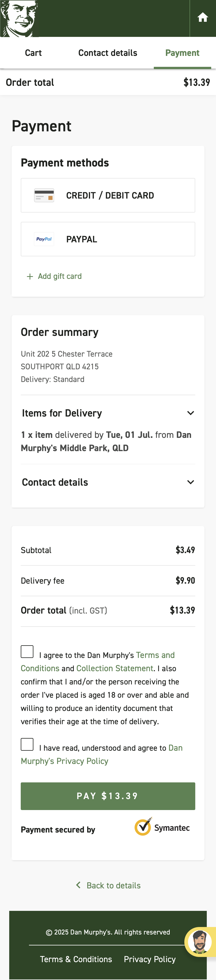Click the home icon in the header

pyautogui.click(x=203, y=17)
